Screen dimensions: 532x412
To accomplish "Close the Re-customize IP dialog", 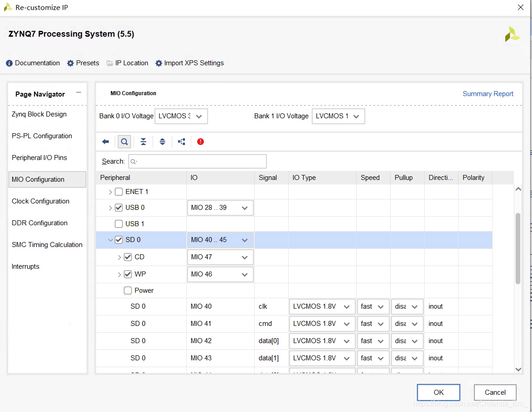I will pos(521,7).
